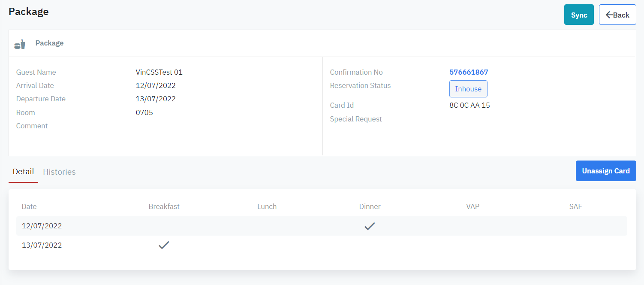Click the VAP column header
This screenshot has height=285, width=644.
click(472, 206)
